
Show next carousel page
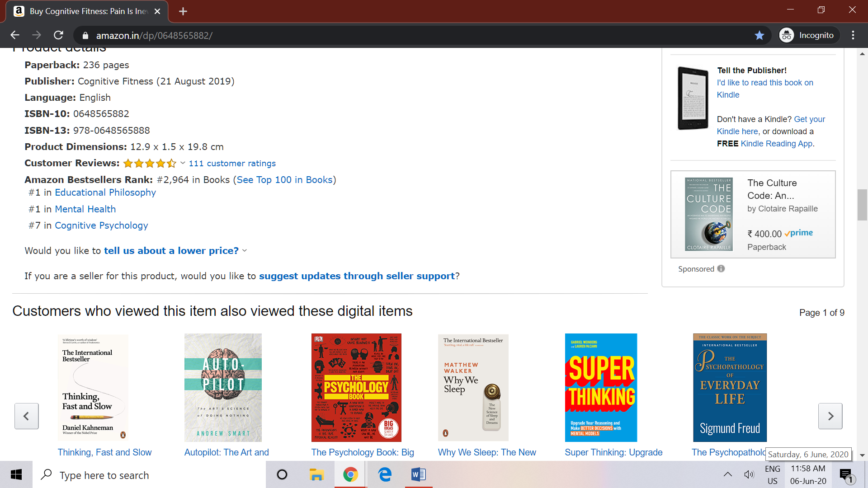click(x=830, y=416)
